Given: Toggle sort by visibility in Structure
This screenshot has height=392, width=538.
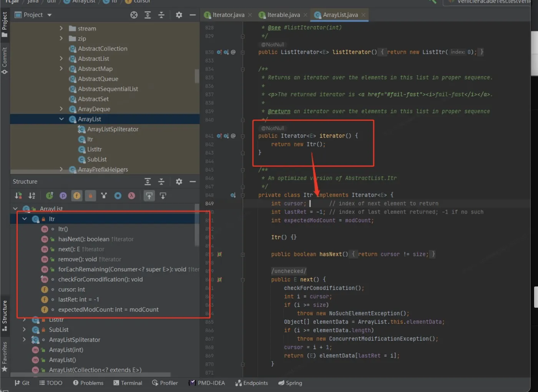Looking at the screenshot, I should coord(18,196).
